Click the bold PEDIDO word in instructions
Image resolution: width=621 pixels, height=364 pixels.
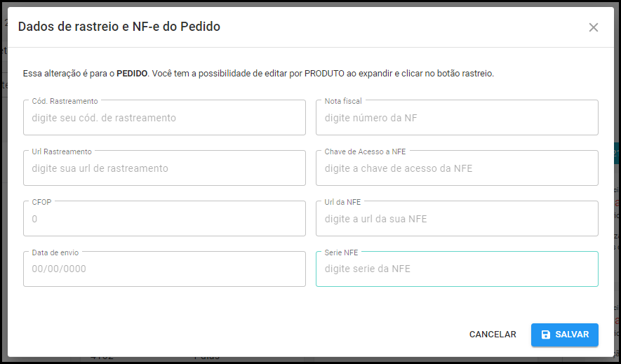[x=131, y=74]
